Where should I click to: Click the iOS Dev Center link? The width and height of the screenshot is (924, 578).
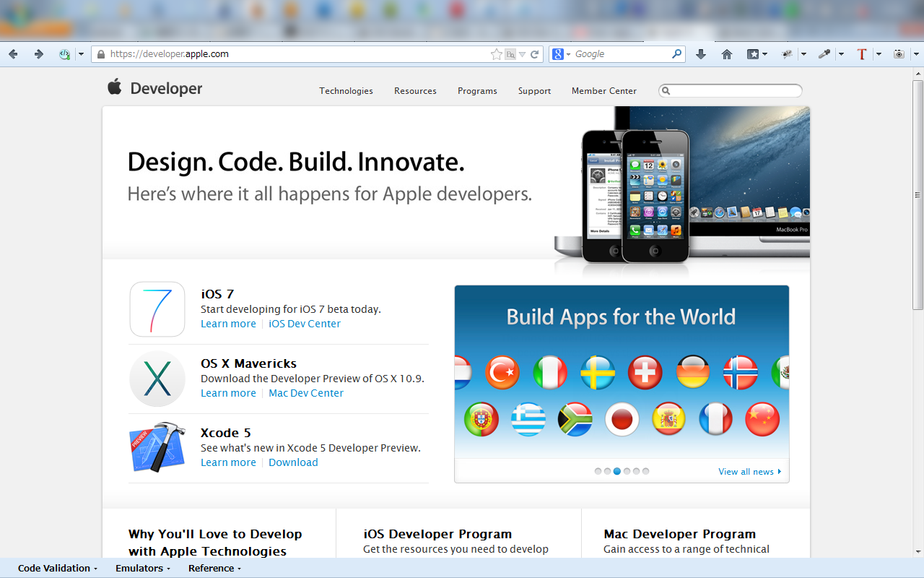[x=305, y=324]
